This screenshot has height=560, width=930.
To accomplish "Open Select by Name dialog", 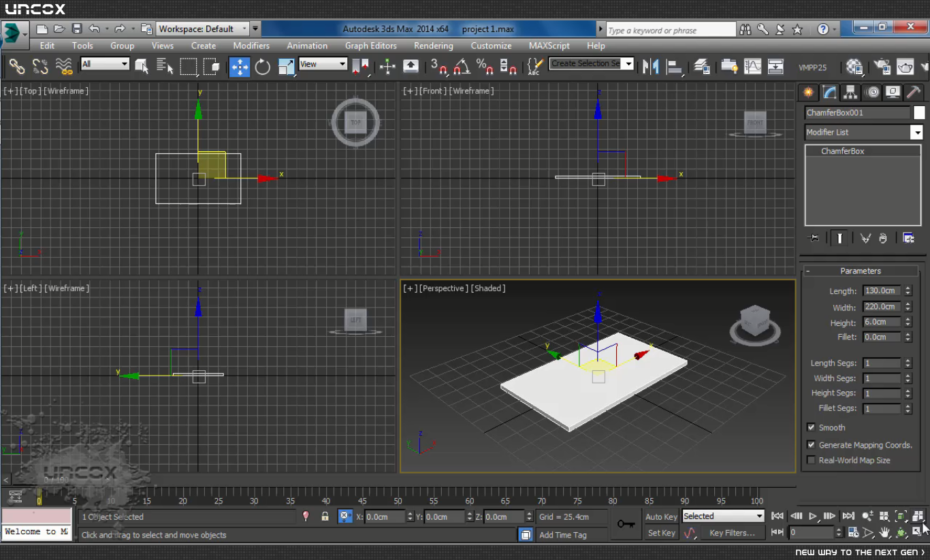I will pos(165,66).
